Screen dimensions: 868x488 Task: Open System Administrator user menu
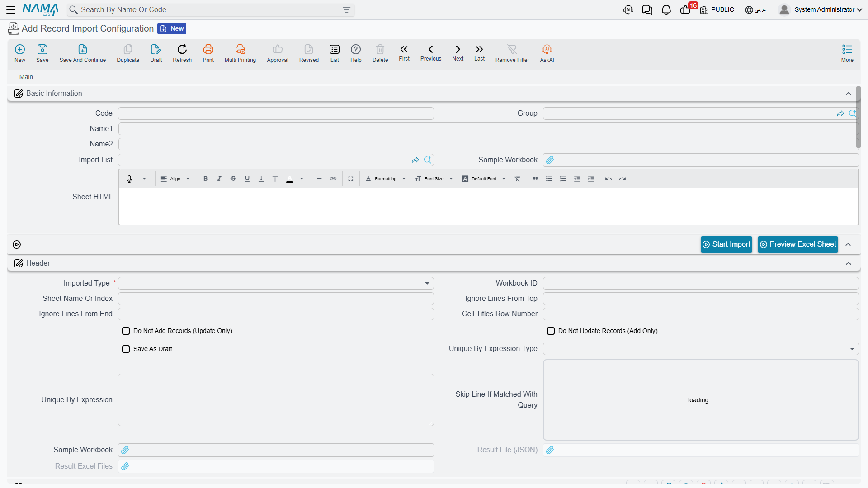[821, 9]
